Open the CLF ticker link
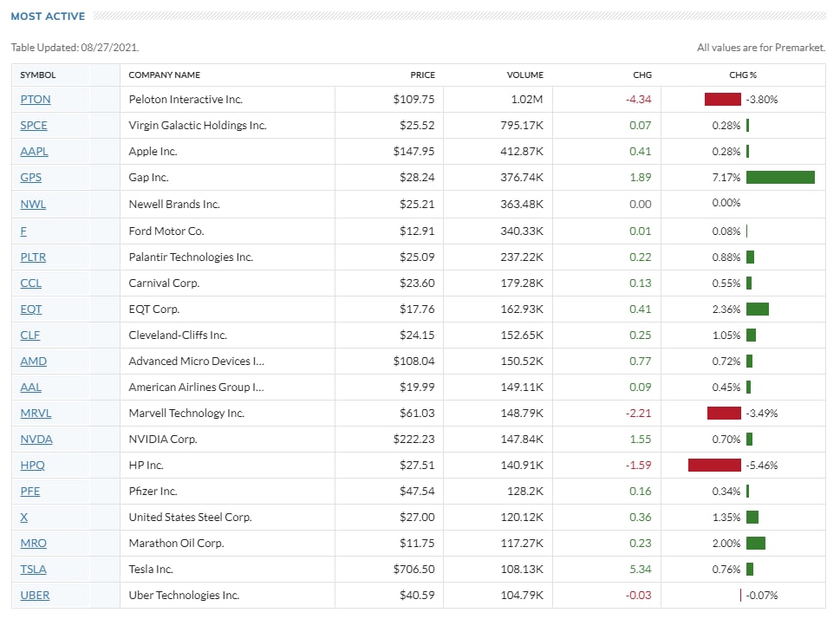This screenshot has width=840, height=619. tap(30, 335)
